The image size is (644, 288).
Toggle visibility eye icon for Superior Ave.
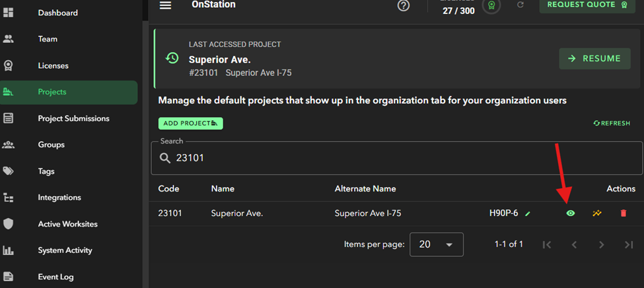point(571,213)
